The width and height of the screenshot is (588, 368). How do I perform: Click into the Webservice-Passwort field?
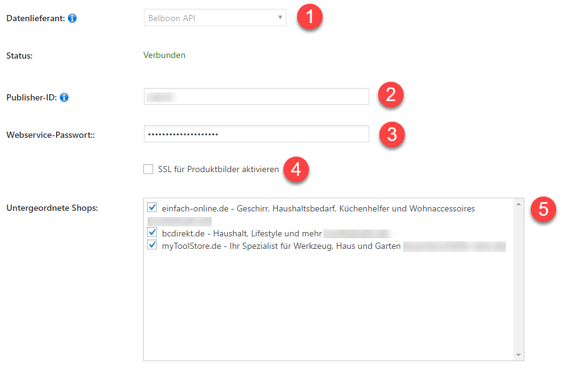click(x=257, y=133)
